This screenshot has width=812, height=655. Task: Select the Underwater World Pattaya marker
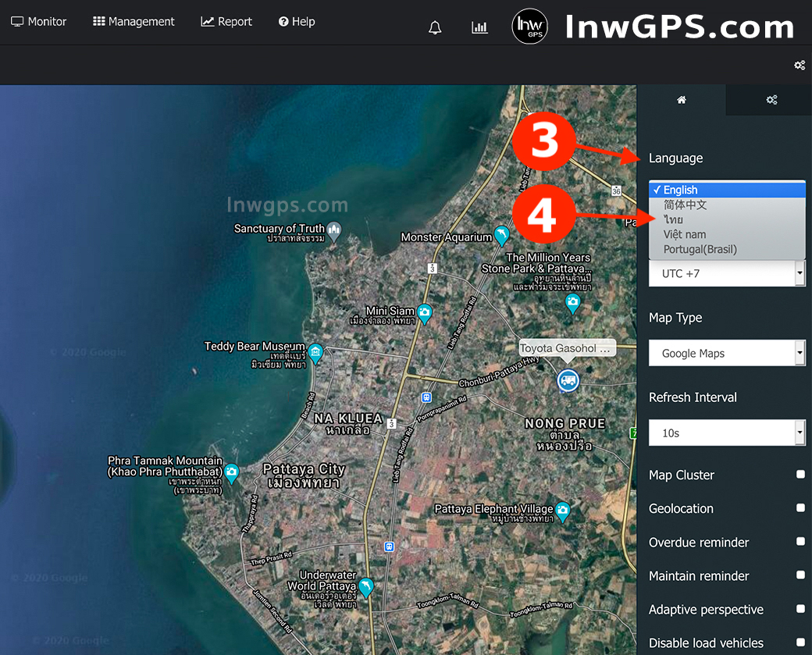pyautogui.click(x=365, y=586)
